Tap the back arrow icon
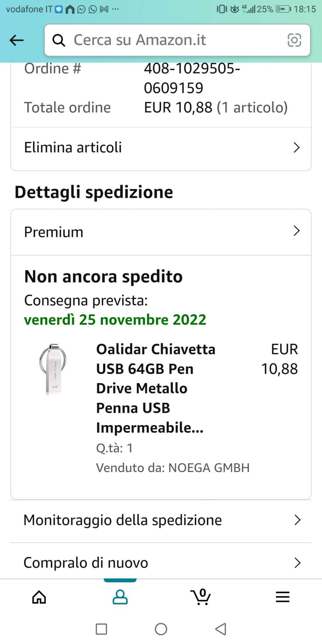Image resolution: width=322 pixels, height=644 pixels. click(x=17, y=40)
